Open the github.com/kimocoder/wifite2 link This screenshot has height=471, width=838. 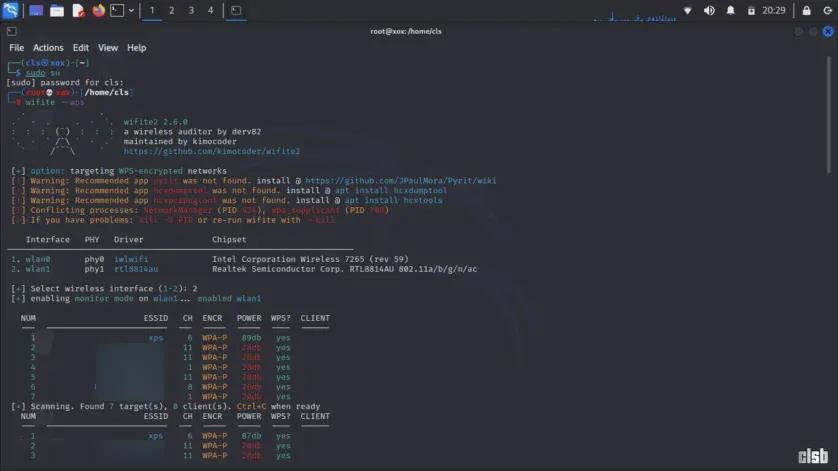click(212, 151)
